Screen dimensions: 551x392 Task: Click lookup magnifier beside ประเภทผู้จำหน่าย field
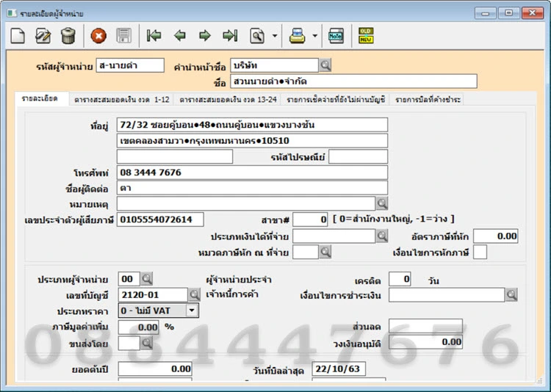click(146, 279)
